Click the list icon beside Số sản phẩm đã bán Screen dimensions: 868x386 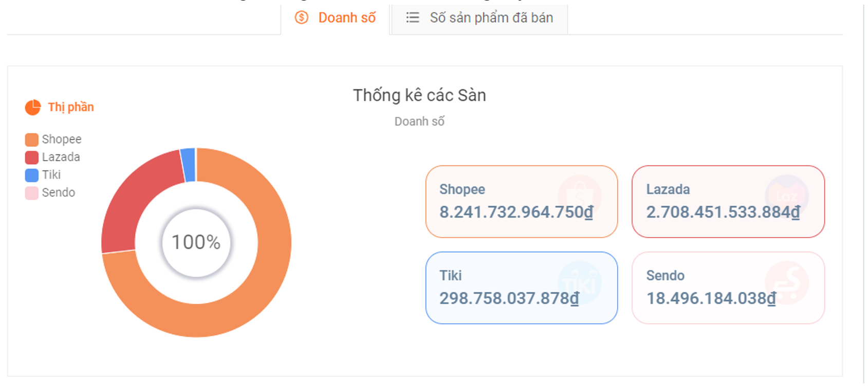413,17
